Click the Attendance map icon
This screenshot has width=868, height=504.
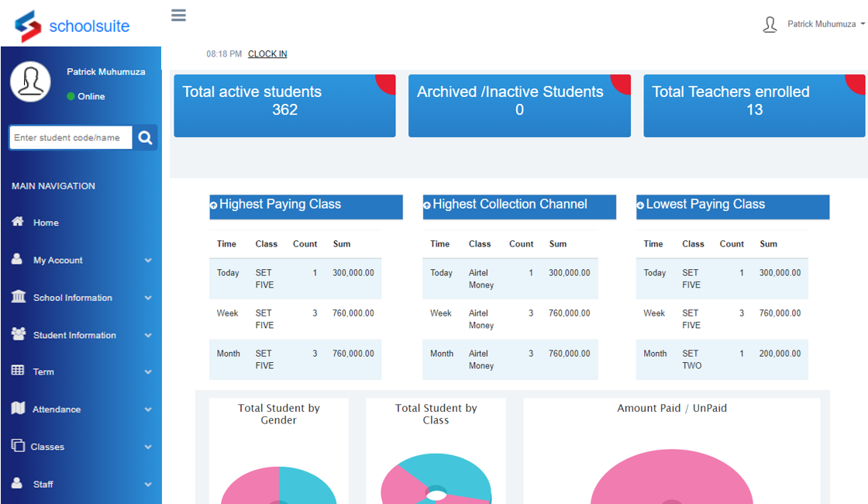[x=18, y=409]
